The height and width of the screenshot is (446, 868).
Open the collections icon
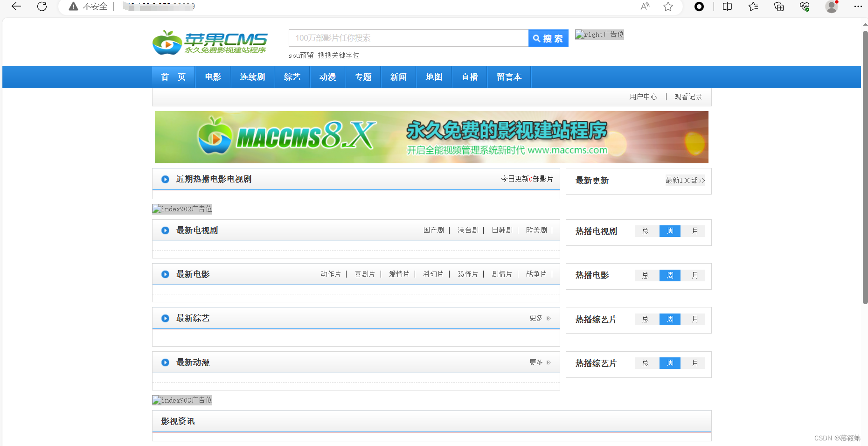[779, 7]
